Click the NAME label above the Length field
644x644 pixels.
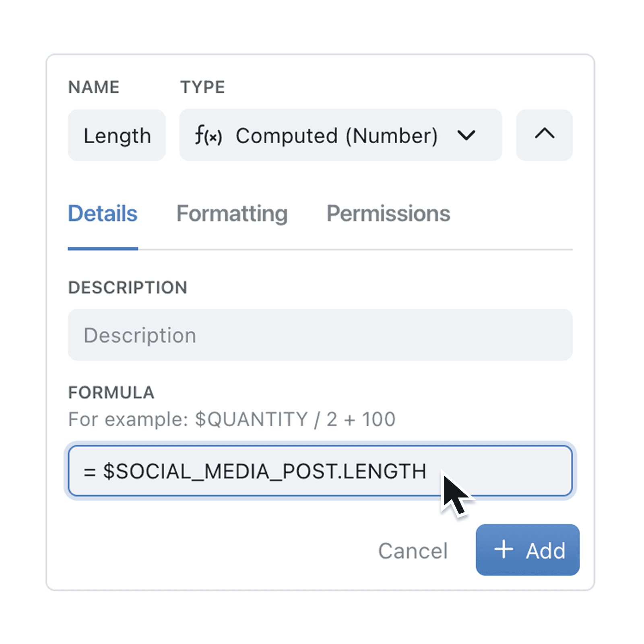pyautogui.click(x=94, y=86)
